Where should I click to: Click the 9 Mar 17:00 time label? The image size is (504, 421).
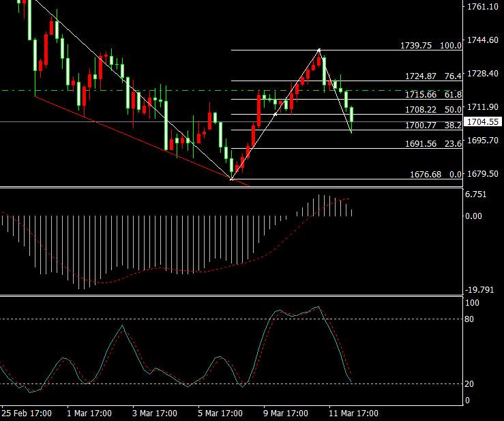(x=286, y=413)
